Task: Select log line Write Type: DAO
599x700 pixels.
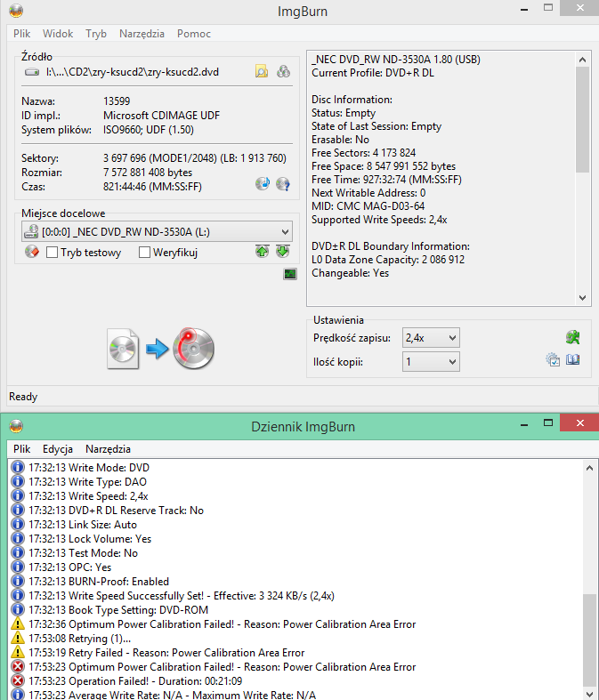Action: click(x=87, y=482)
